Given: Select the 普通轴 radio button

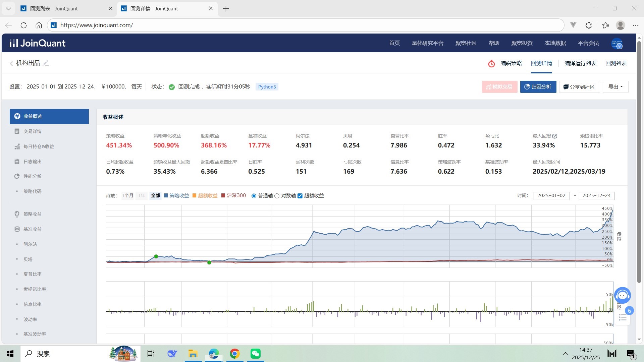Looking at the screenshot, I should point(254,196).
